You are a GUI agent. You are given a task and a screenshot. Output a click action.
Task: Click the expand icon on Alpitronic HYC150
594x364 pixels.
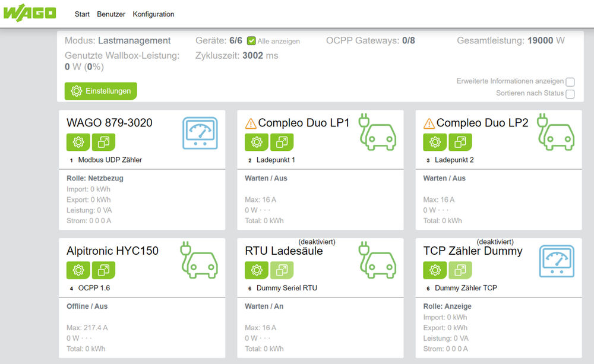[104, 270]
